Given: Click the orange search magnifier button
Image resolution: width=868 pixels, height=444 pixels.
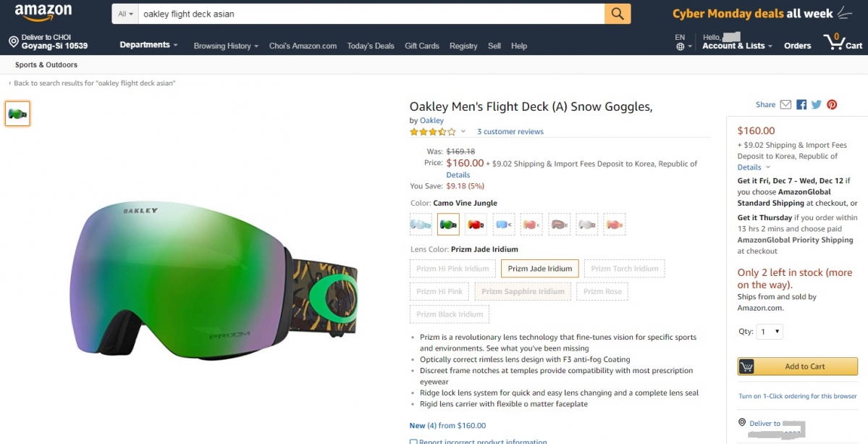Looking at the screenshot, I should 618,14.
